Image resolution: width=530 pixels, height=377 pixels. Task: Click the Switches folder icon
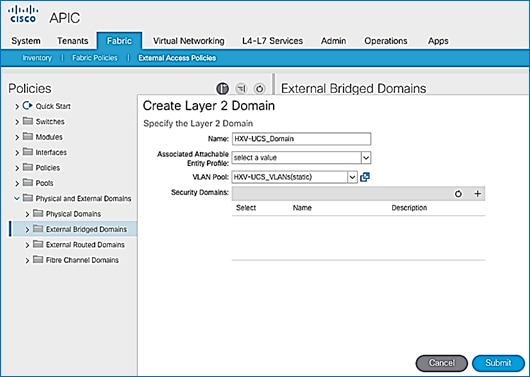click(x=28, y=121)
